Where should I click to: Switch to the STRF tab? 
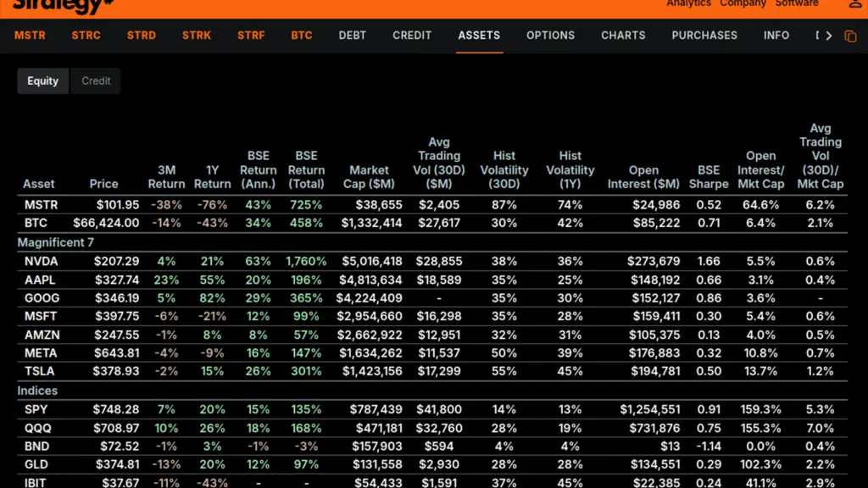click(251, 36)
